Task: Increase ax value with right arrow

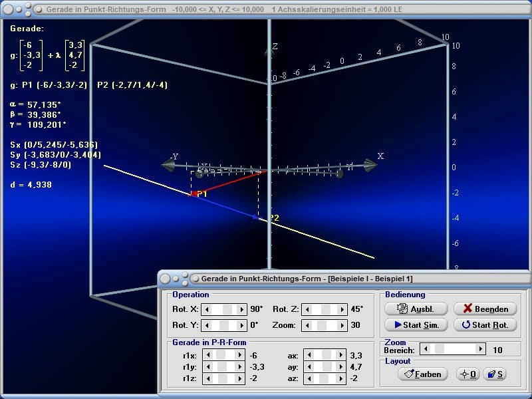Action: click(340, 355)
